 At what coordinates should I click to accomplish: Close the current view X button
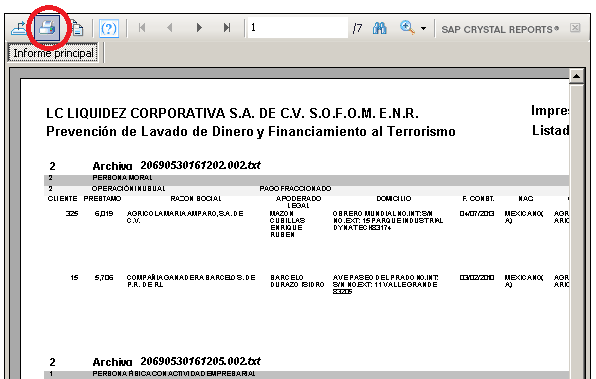pyautogui.click(x=575, y=28)
